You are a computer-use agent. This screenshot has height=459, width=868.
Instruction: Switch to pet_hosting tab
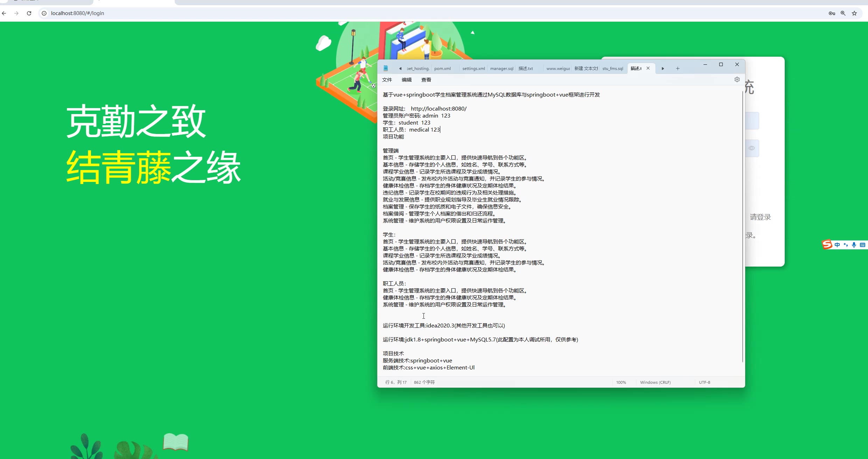tap(418, 69)
